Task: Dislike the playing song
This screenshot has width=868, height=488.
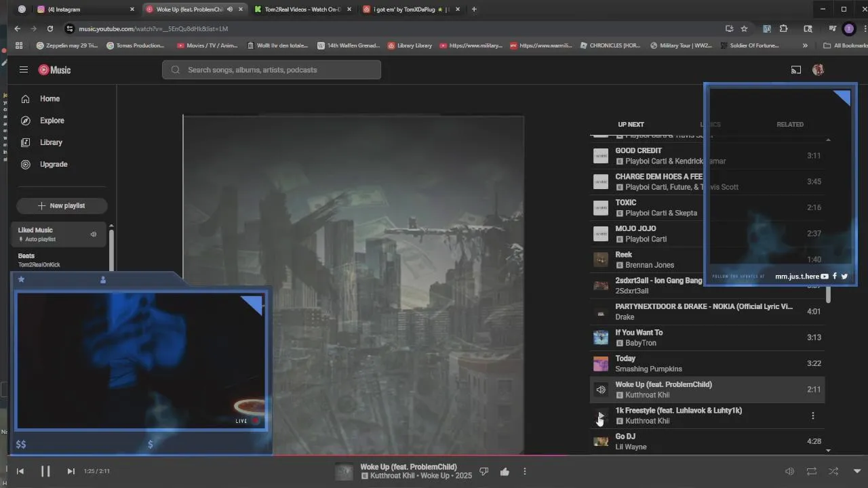Action: point(484,471)
